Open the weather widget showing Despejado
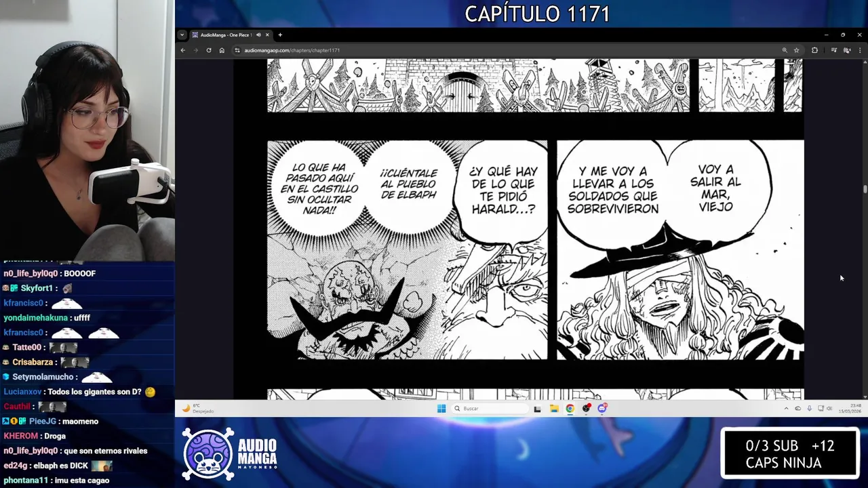The image size is (868, 488). [x=198, y=408]
